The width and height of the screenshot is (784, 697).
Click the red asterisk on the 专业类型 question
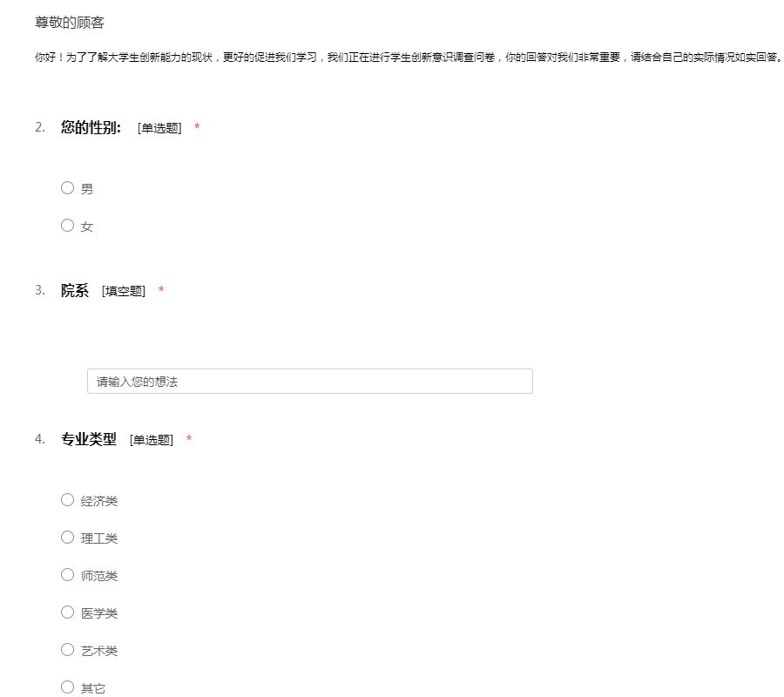(x=189, y=439)
